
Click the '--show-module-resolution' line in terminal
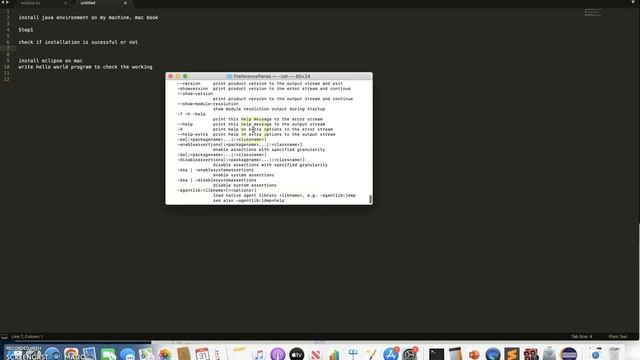208,104
